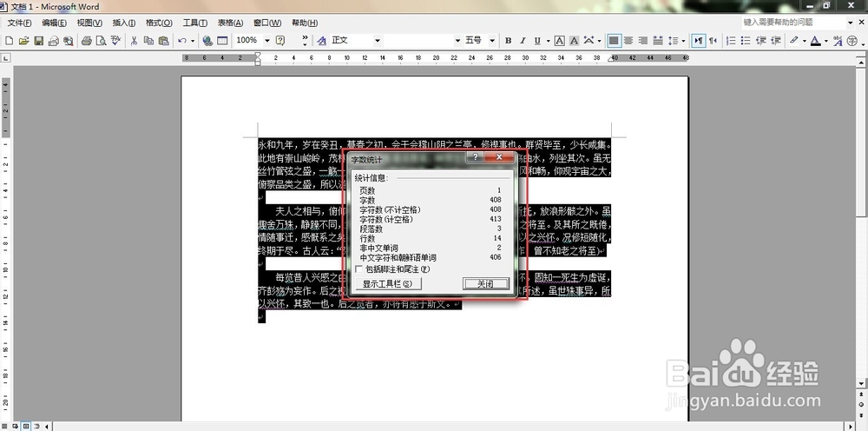Apply distributed alignment

point(658,41)
